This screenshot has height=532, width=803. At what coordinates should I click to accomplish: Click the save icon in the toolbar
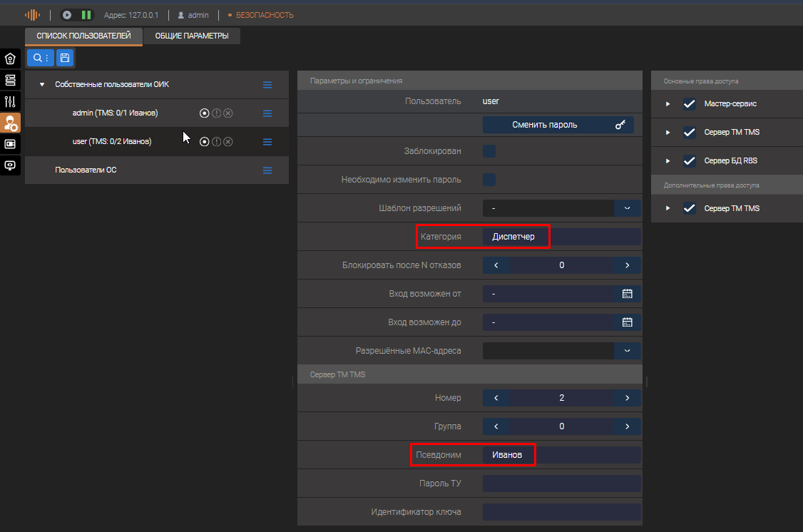tap(64, 58)
